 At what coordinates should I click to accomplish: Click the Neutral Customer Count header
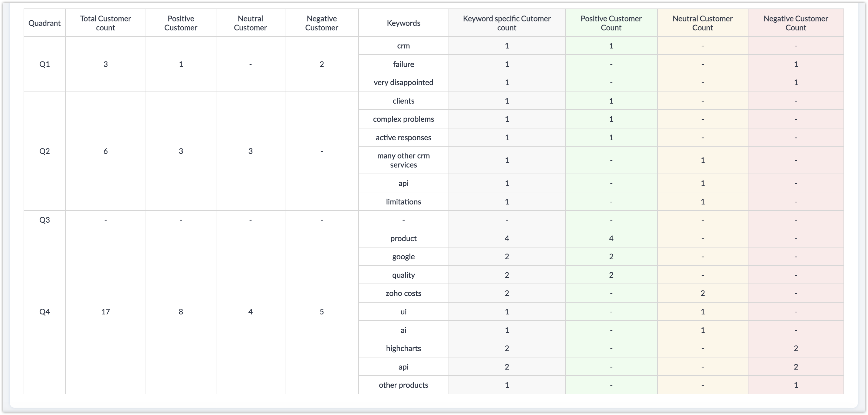click(x=702, y=23)
